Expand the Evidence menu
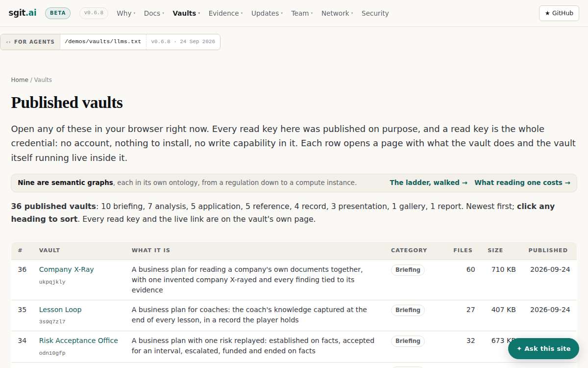Screen dimensions: 588x368 [225, 13]
